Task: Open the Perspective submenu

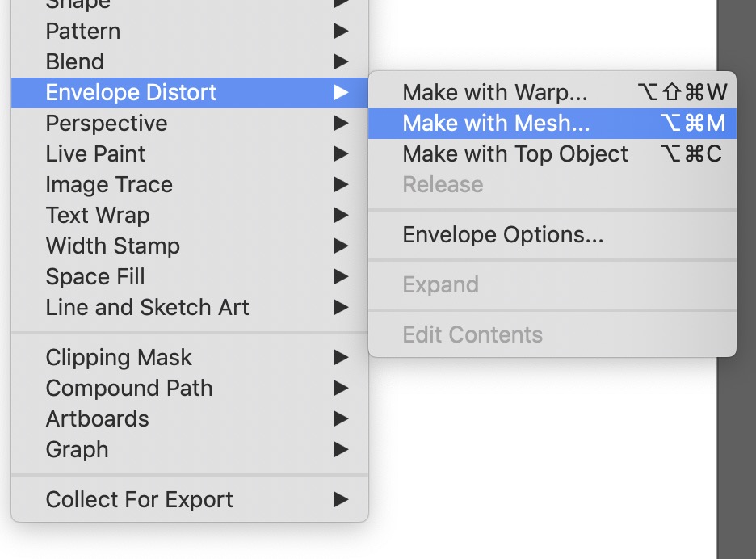Action: [107, 124]
